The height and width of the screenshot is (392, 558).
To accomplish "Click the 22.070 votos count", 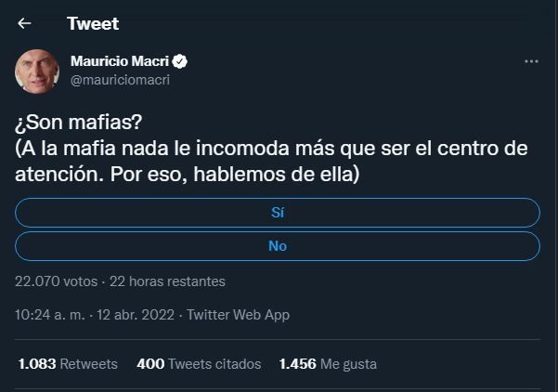I will coord(54,281).
